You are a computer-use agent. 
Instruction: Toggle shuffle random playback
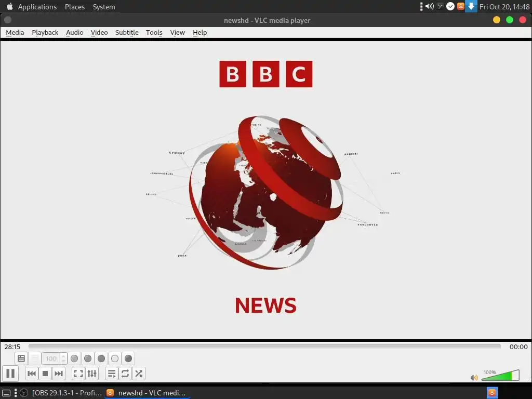coord(139,374)
